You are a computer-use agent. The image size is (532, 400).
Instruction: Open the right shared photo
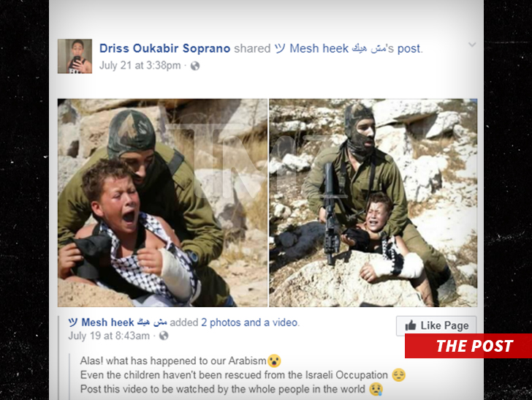(x=373, y=203)
